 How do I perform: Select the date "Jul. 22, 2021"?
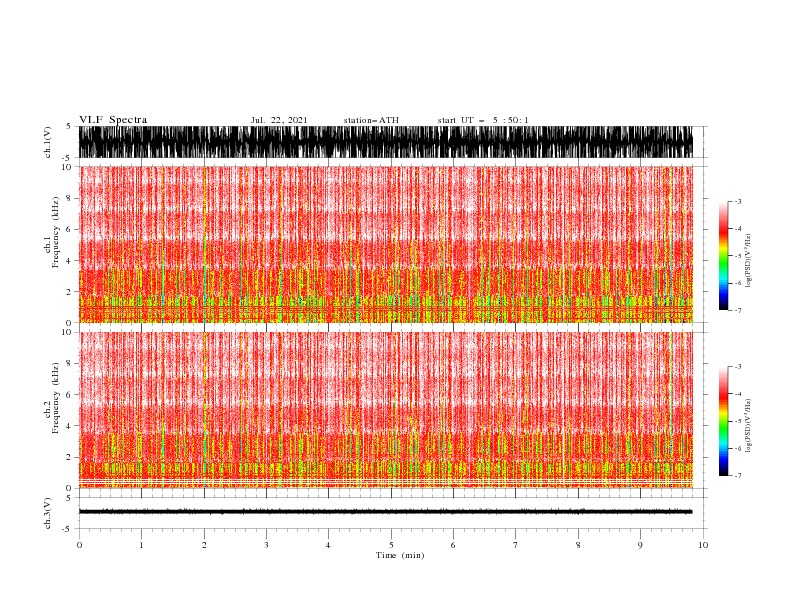(x=279, y=120)
